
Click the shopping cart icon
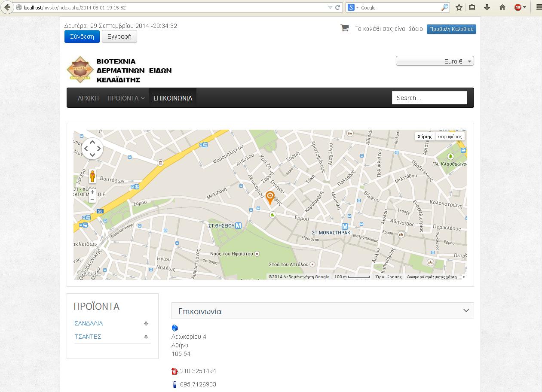(345, 28)
